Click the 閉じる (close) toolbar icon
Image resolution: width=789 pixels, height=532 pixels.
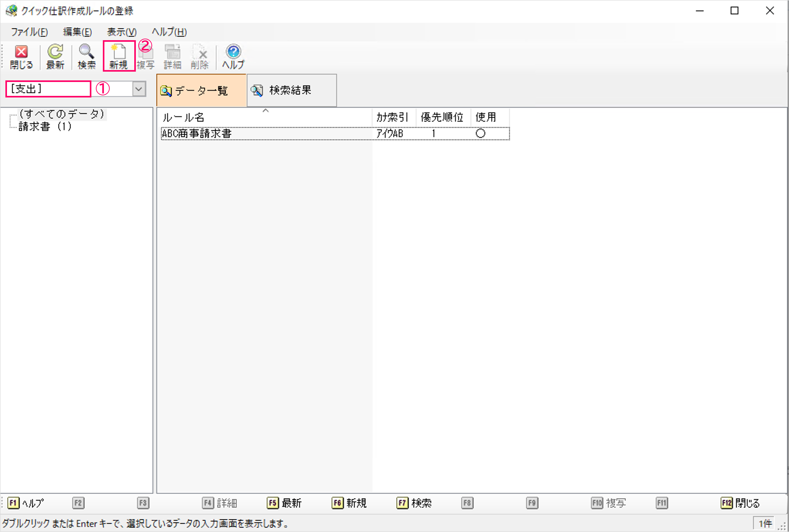coord(21,56)
